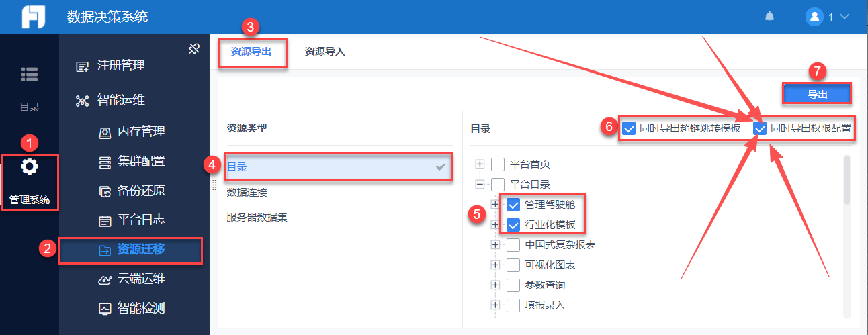
Task: Click the 资源迁移 folder icon
Action: click(105, 250)
